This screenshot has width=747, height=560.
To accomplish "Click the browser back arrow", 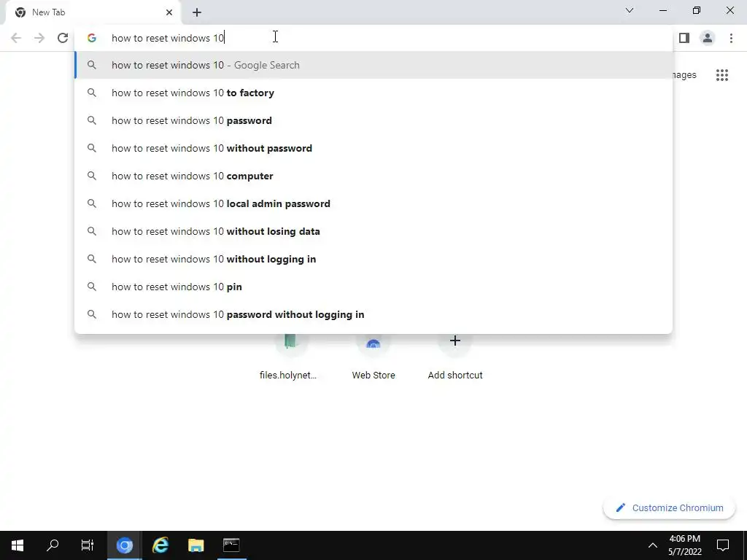I will click(16, 38).
